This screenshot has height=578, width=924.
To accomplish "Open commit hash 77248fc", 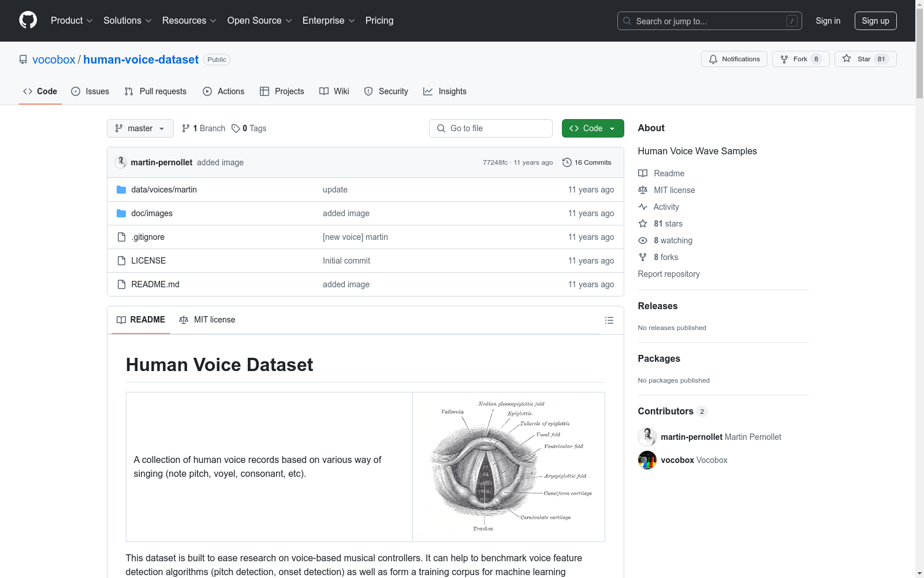I will pyautogui.click(x=495, y=162).
